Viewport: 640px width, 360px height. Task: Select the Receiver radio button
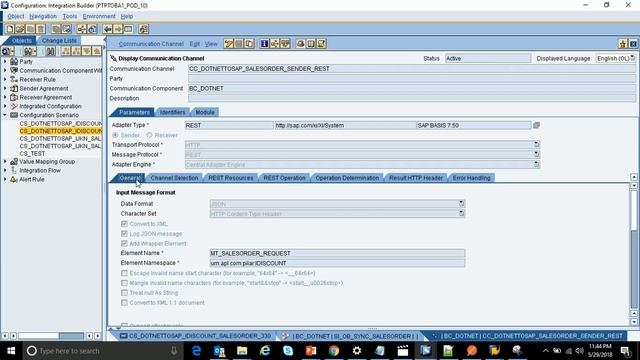(x=149, y=135)
